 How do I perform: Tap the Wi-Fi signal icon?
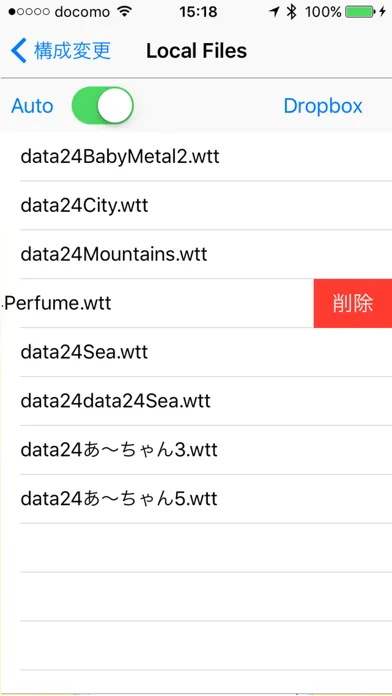click(126, 12)
